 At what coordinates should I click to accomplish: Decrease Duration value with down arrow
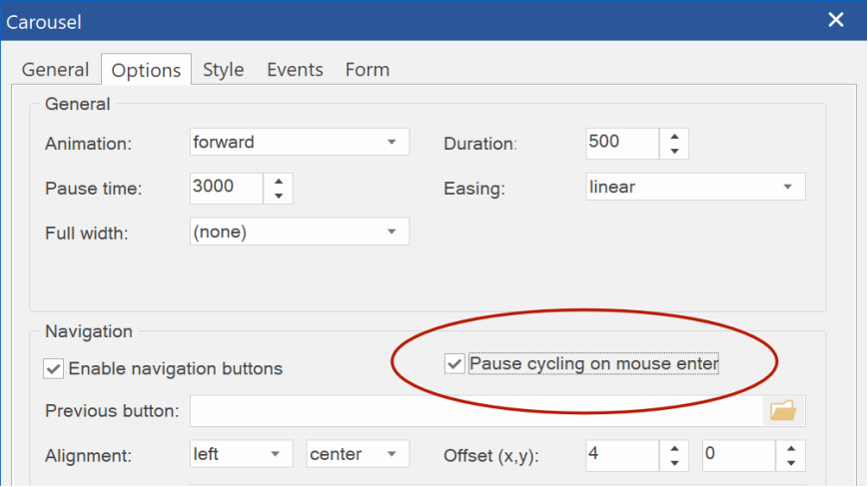click(x=674, y=151)
